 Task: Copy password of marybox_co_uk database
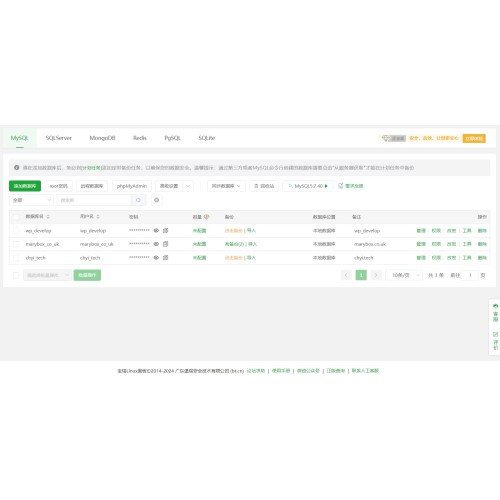pos(165,244)
